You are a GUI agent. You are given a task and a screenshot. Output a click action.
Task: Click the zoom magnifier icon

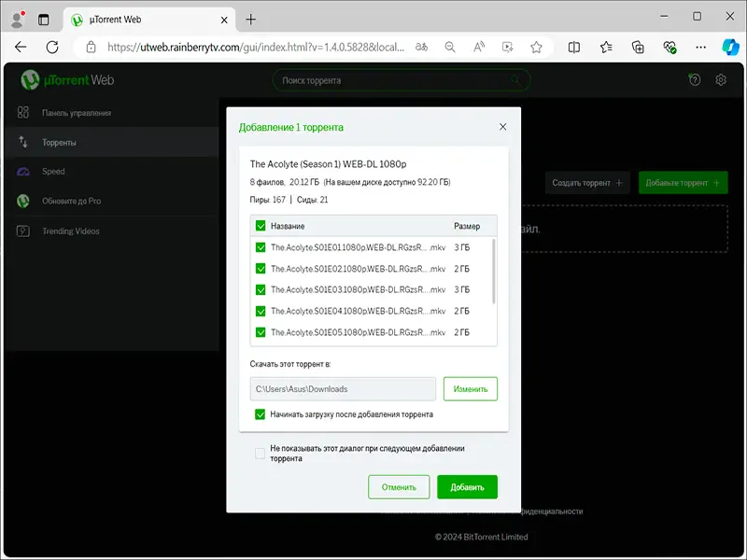pyautogui.click(x=450, y=48)
